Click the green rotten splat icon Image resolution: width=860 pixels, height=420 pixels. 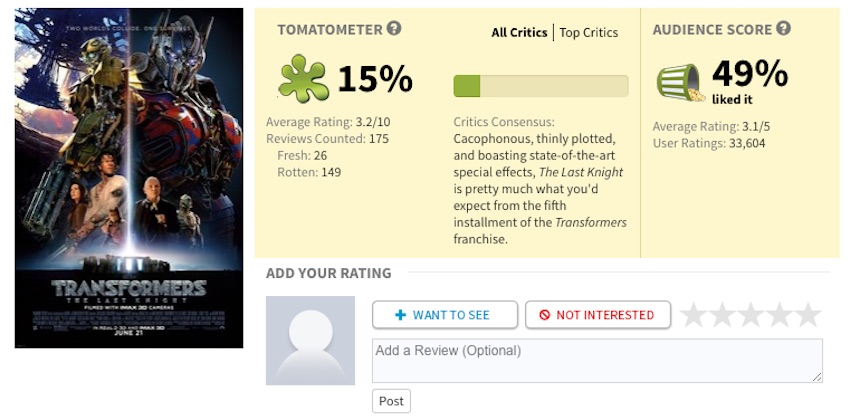point(303,79)
